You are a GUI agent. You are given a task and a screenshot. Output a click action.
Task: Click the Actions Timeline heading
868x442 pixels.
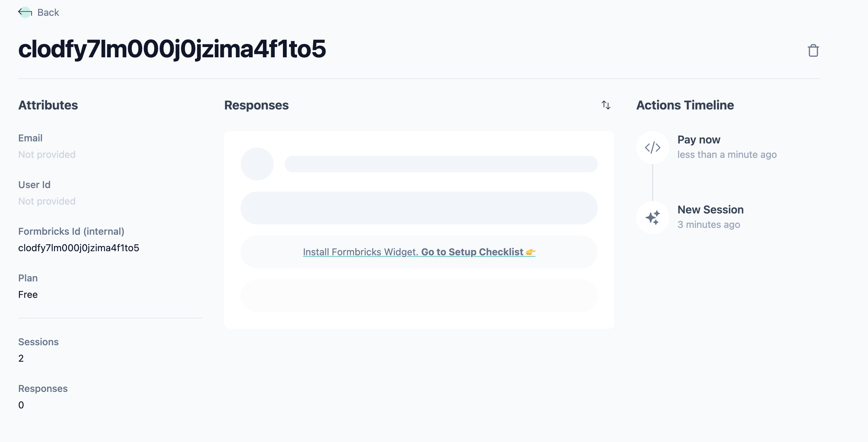coord(685,105)
